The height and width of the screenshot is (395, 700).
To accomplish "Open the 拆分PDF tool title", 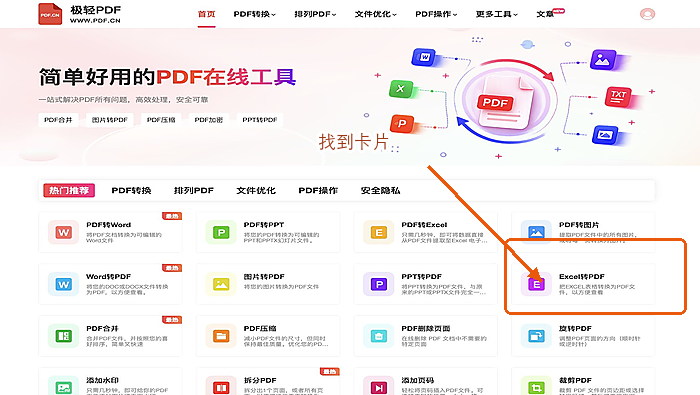I will pos(260,380).
